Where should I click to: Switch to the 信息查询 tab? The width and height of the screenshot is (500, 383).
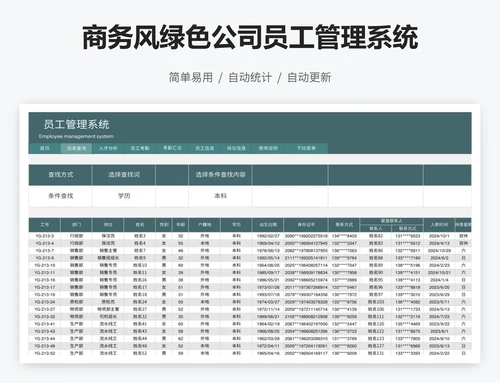(x=76, y=148)
